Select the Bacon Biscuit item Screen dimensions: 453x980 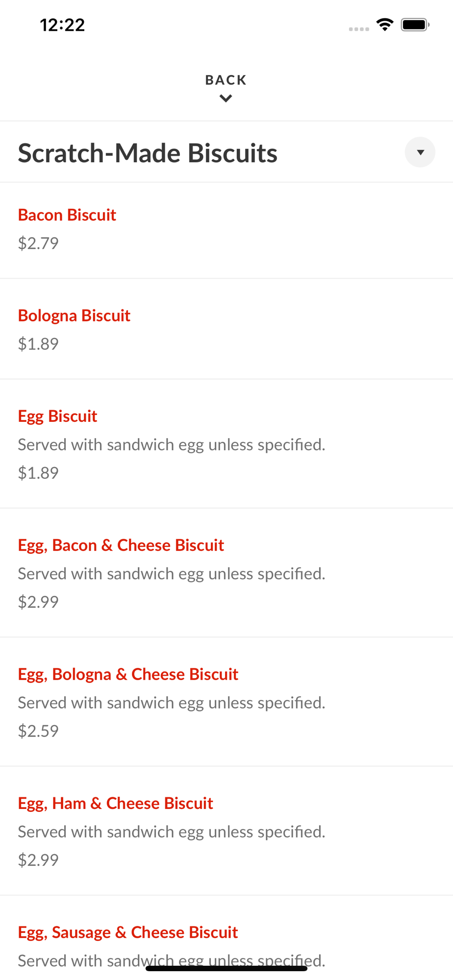[67, 215]
